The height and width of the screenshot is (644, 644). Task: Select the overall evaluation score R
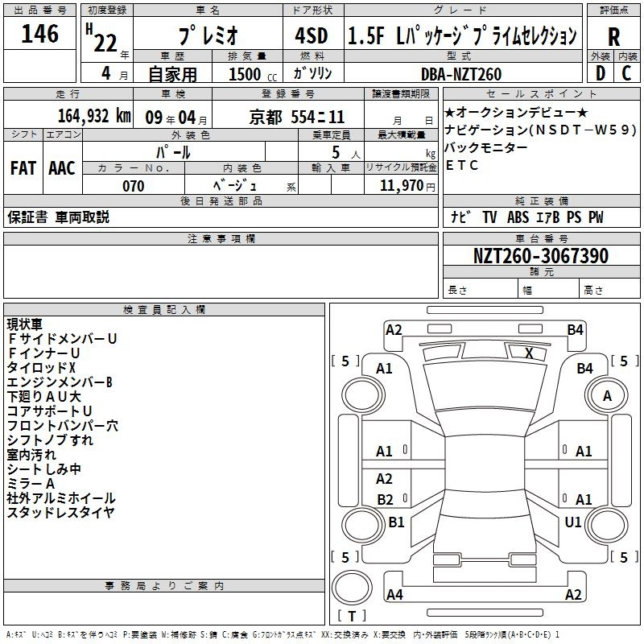coord(613,37)
